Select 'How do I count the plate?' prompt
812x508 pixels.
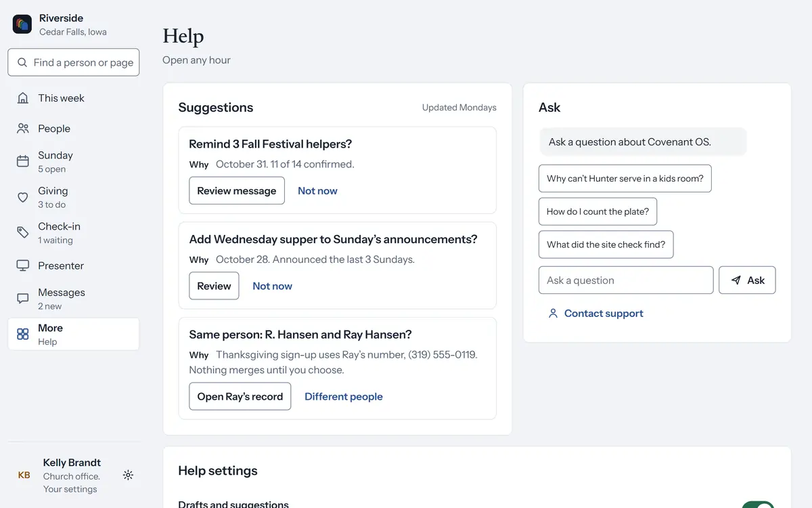point(597,211)
